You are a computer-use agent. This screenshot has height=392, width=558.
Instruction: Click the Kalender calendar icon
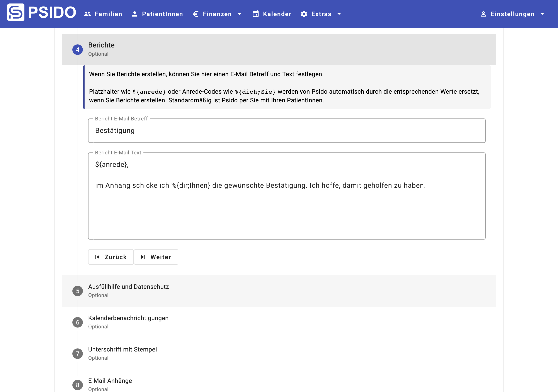click(255, 14)
